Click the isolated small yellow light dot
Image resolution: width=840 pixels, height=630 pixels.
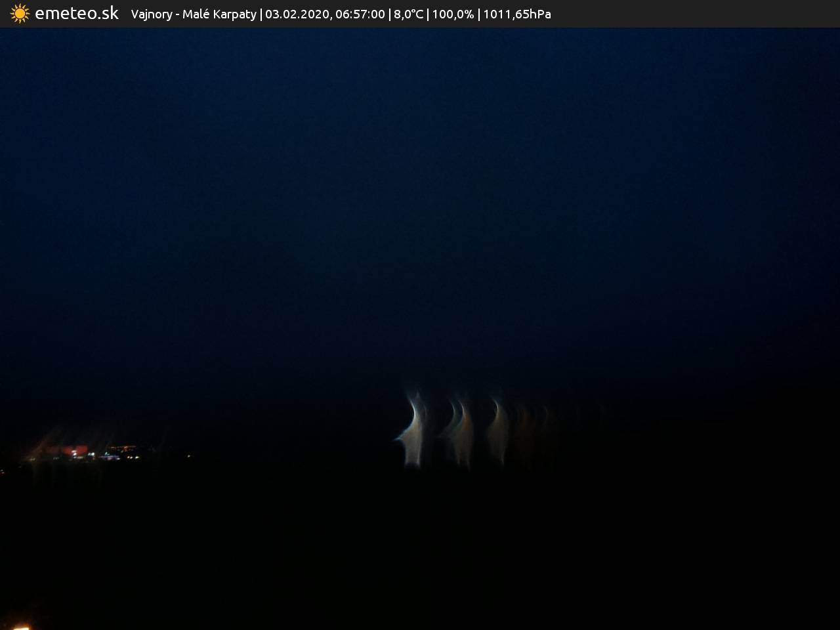coord(190,455)
